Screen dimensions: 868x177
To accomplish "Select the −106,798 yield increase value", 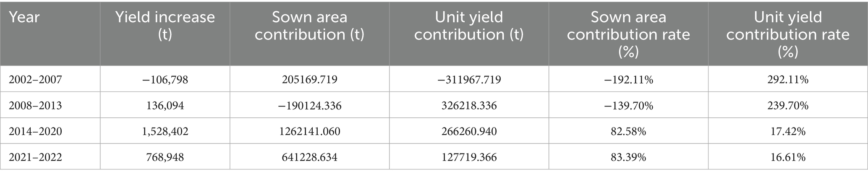I will (x=165, y=79).
